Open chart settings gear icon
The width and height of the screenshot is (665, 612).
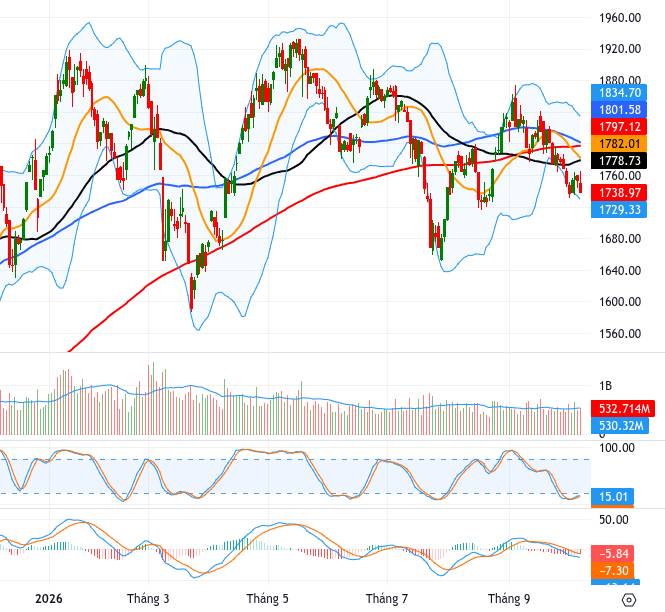(x=629, y=600)
